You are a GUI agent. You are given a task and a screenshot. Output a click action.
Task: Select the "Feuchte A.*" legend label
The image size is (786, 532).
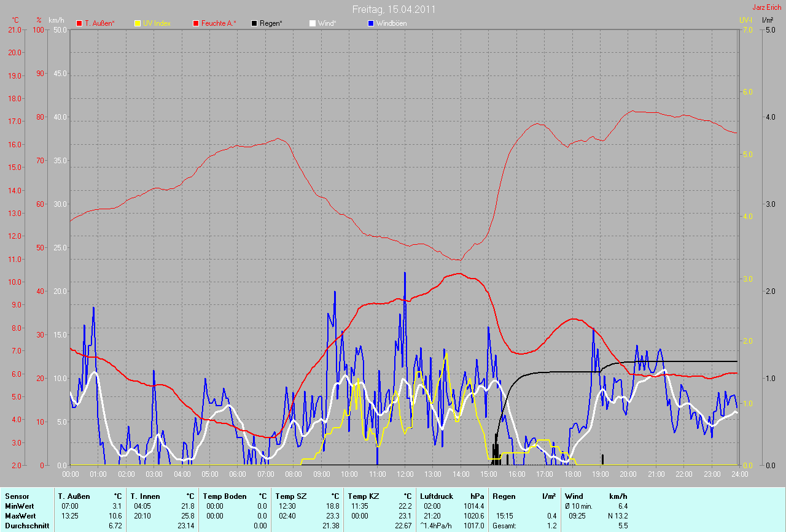click(219, 23)
